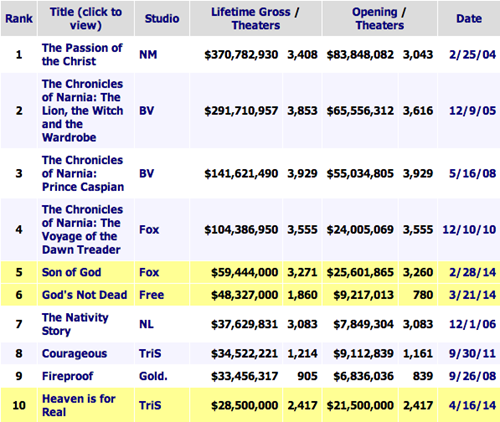Click the 12/10/10 date link
Viewport: 500px width, 422px height.
pos(469,229)
